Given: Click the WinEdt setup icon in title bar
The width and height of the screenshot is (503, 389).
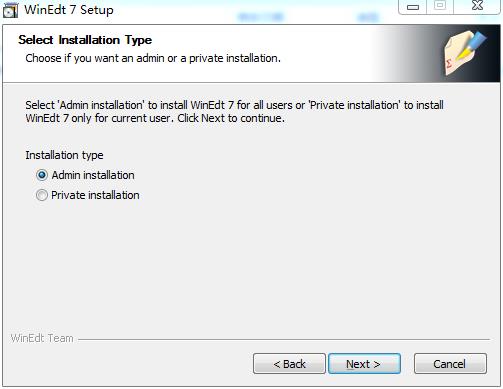Looking at the screenshot, I should point(10,10).
